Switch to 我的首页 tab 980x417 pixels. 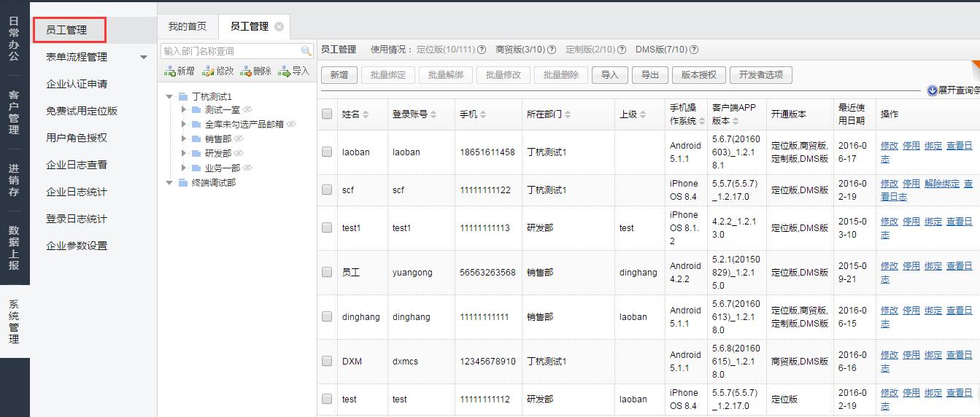(188, 27)
